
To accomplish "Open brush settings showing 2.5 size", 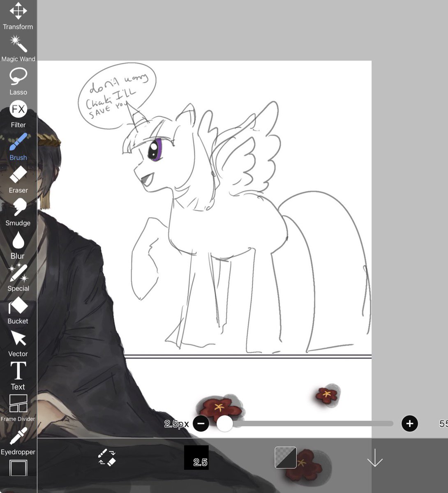I will (196, 457).
